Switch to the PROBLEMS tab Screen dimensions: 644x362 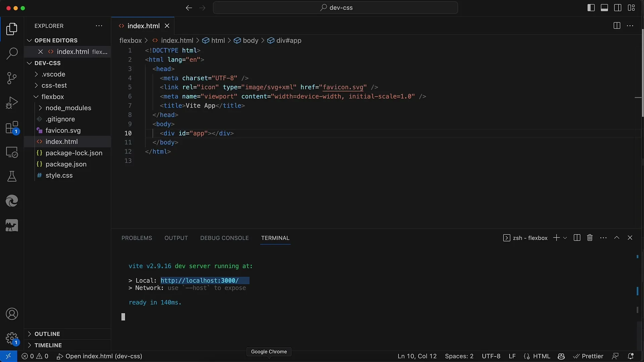(137, 238)
